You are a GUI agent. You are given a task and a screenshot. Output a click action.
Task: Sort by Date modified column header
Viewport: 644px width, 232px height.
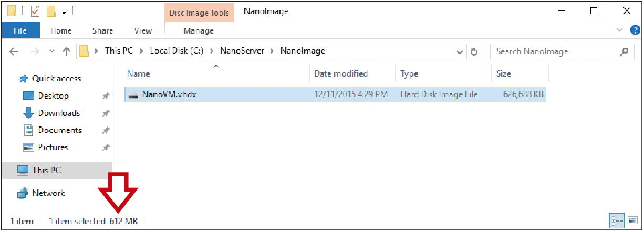(x=341, y=74)
